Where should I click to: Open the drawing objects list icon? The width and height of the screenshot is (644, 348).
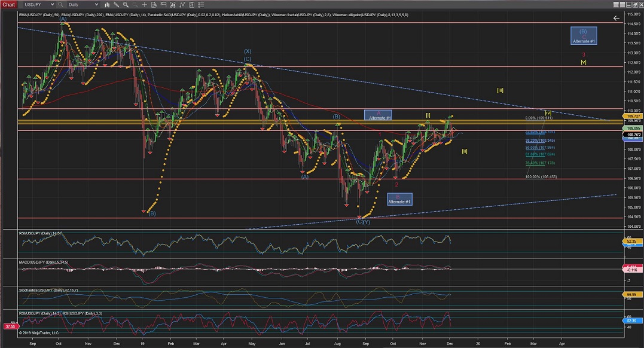point(191,5)
